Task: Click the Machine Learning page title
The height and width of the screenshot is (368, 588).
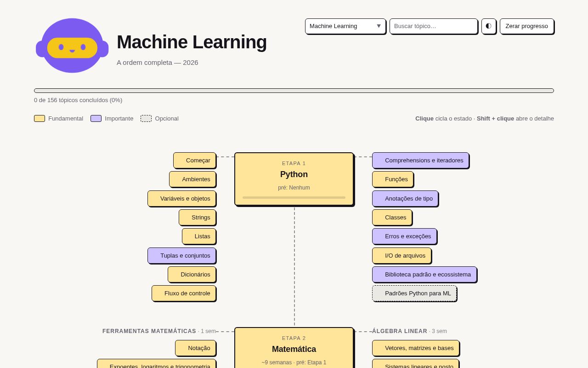Action: point(192,42)
